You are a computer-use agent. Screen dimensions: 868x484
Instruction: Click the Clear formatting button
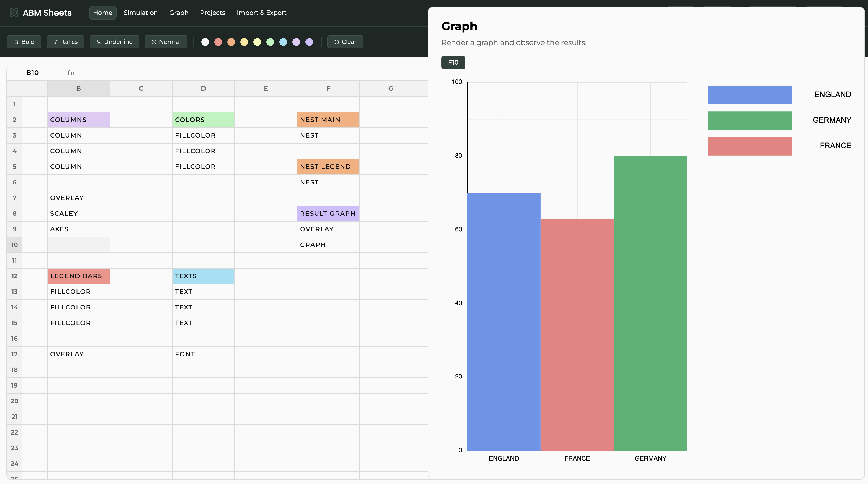[x=345, y=42]
